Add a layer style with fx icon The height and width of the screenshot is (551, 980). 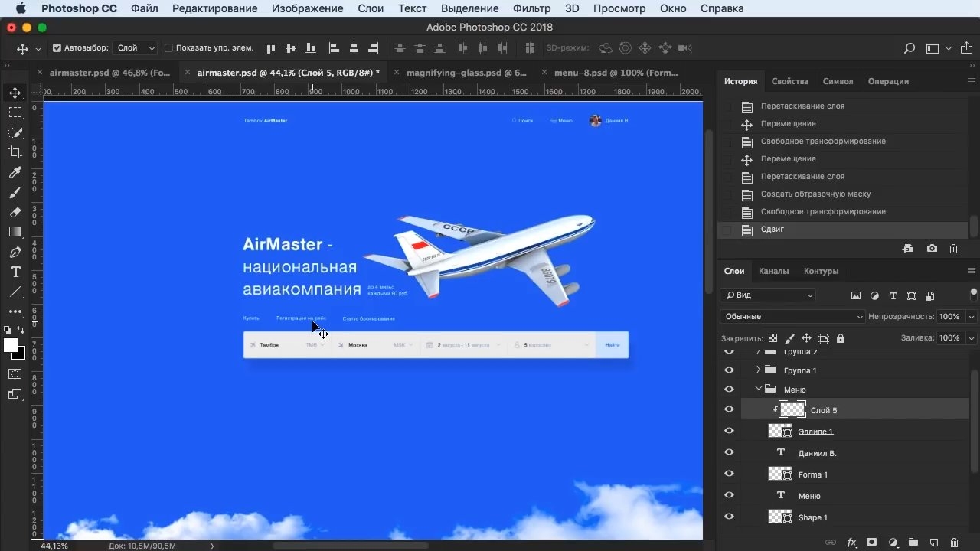click(x=851, y=543)
